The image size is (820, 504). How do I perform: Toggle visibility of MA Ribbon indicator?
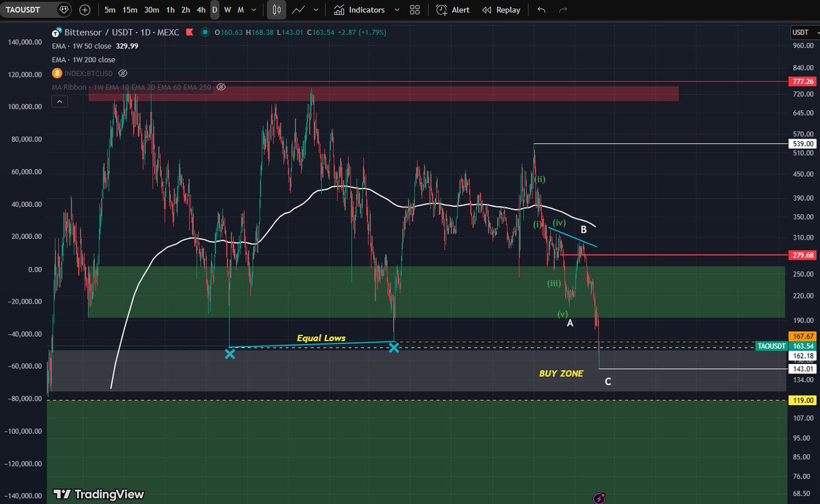pyautogui.click(x=221, y=87)
